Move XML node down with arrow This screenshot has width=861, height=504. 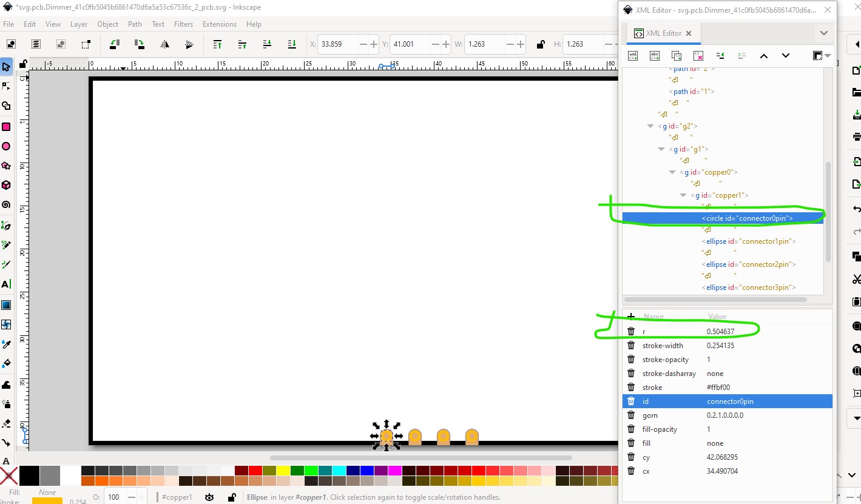786,56
